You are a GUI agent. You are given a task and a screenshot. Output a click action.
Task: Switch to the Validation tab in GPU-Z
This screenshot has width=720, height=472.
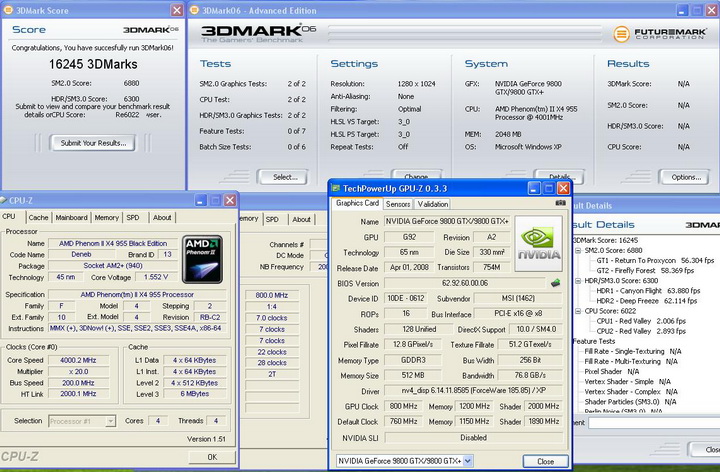pos(433,204)
